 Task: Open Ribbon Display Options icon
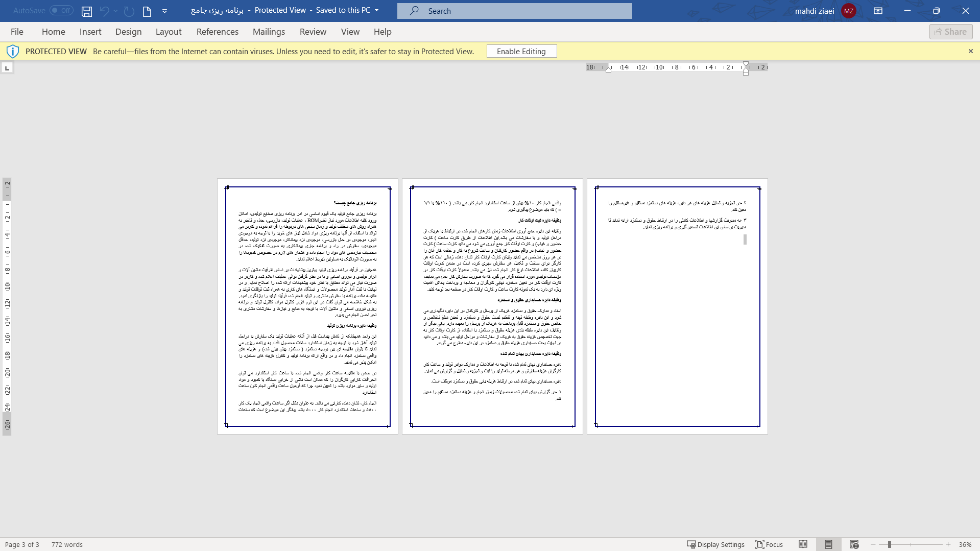click(x=878, y=11)
